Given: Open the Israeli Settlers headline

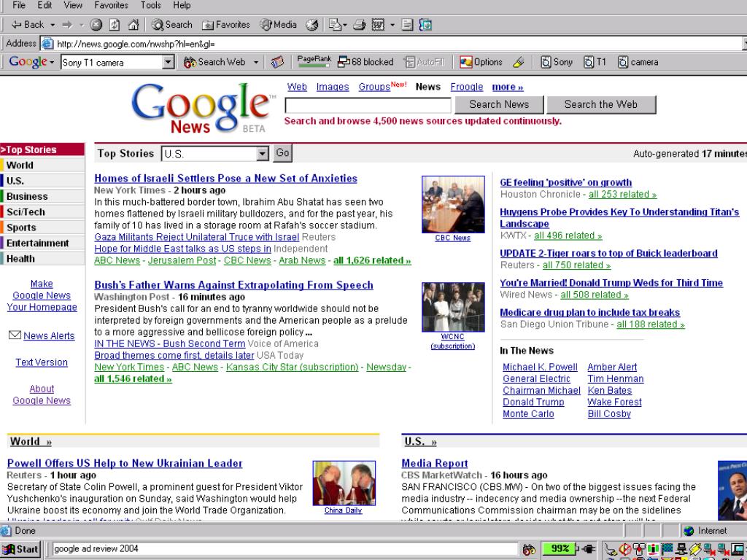Looking at the screenshot, I should [x=226, y=178].
